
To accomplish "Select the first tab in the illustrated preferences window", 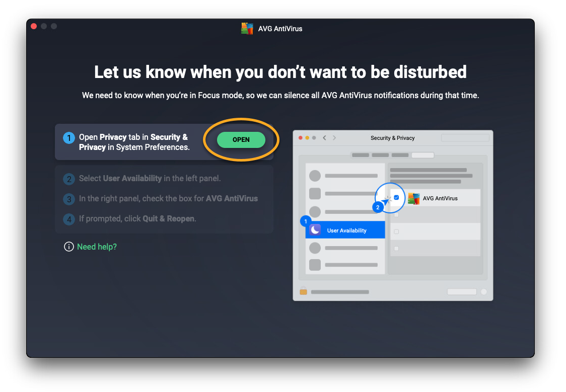I will pos(361,155).
